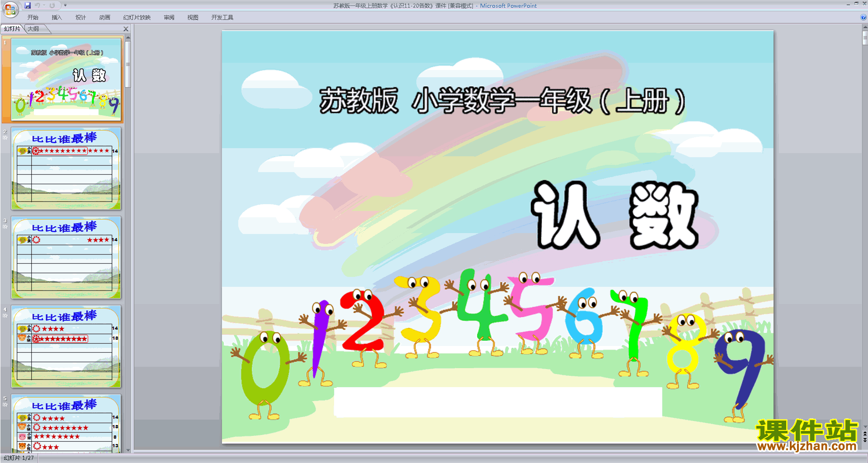Select slide 3 thumbnail in pane
The height and width of the screenshot is (463, 868).
tap(66, 257)
